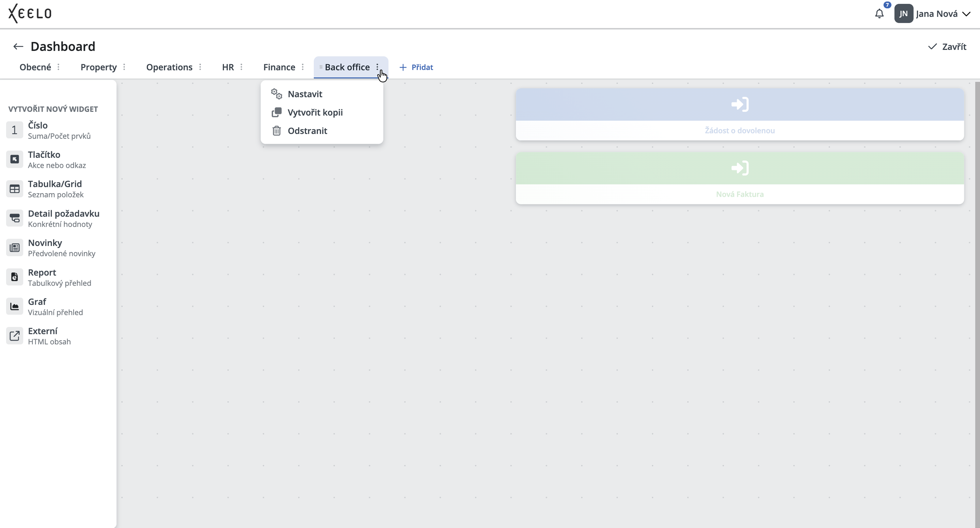Click the Zavřít button

pos(947,46)
